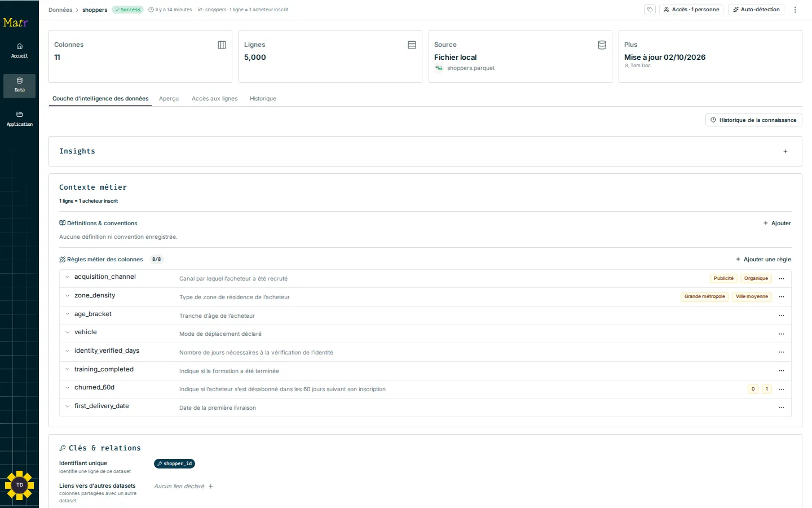Screen dimensions: 812x508
Task: Click the database icon in Source card
Action: coord(602,45)
